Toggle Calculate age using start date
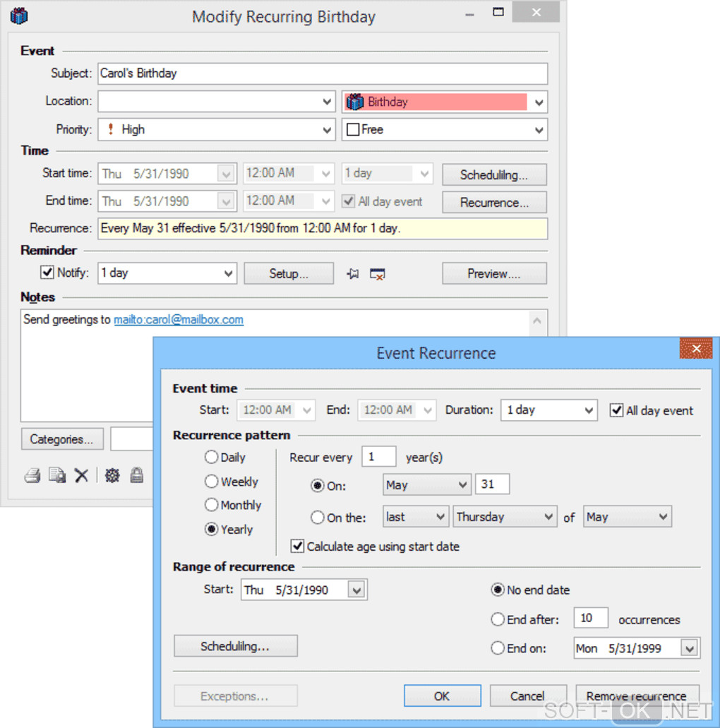 coord(298,546)
